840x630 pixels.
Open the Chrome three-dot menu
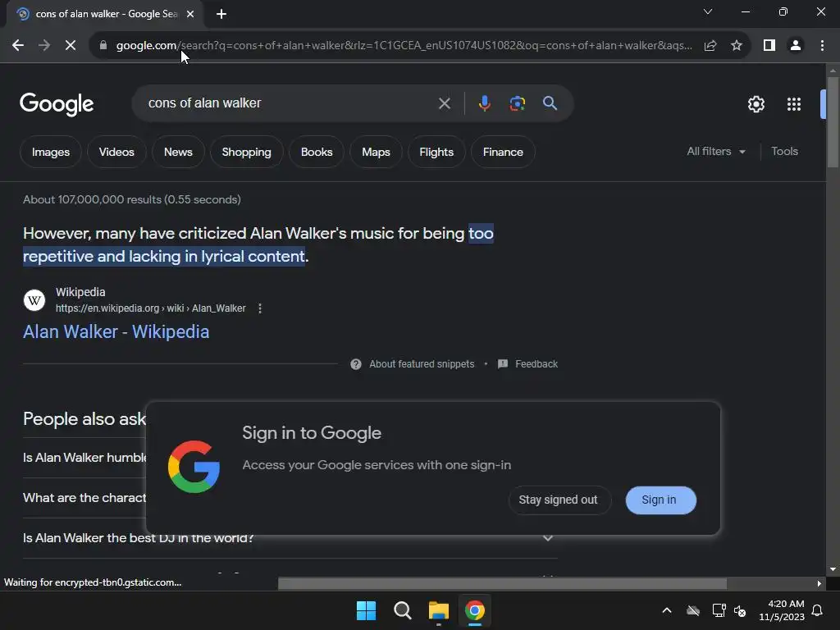point(822,46)
